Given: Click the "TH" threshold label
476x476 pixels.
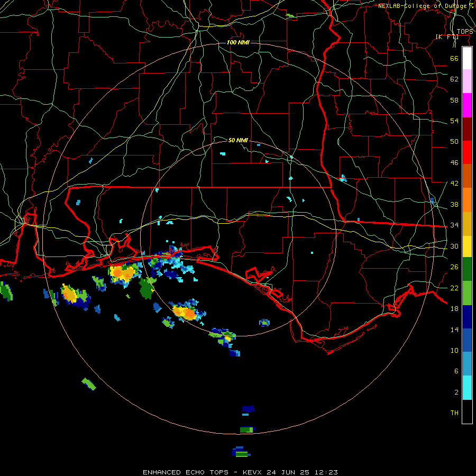Looking at the screenshot, I should coord(454,413).
